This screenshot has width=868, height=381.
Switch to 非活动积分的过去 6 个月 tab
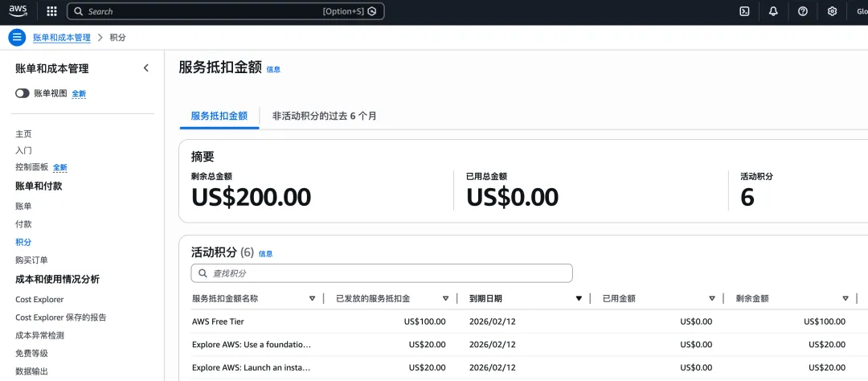point(324,116)
